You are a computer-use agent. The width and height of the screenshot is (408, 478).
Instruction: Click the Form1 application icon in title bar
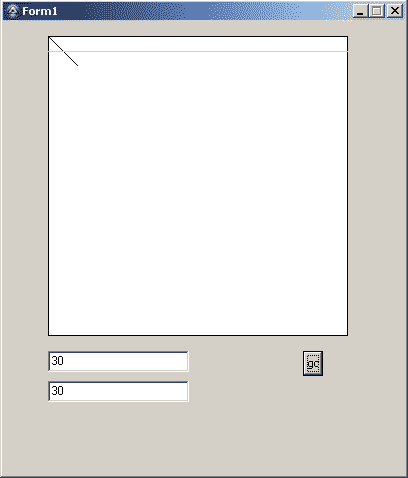pos(13,11)
